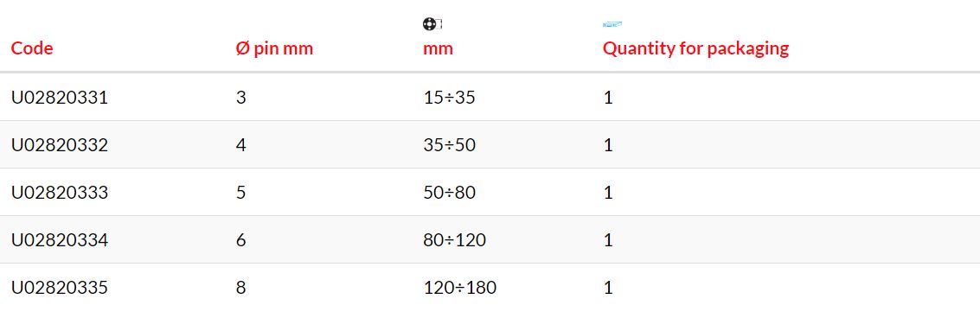Click pin diameter value 8
Viewport: 980px width, 318px height.
coord(241,288)
